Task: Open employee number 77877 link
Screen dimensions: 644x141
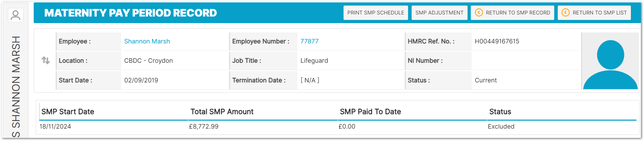Action: 309,41
